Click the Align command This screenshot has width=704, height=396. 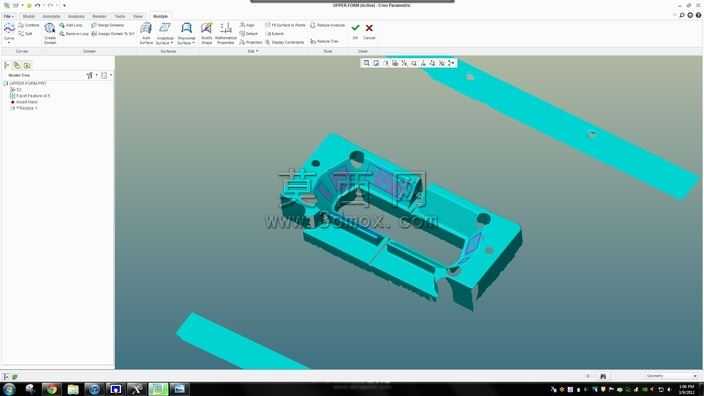point(247,25)
